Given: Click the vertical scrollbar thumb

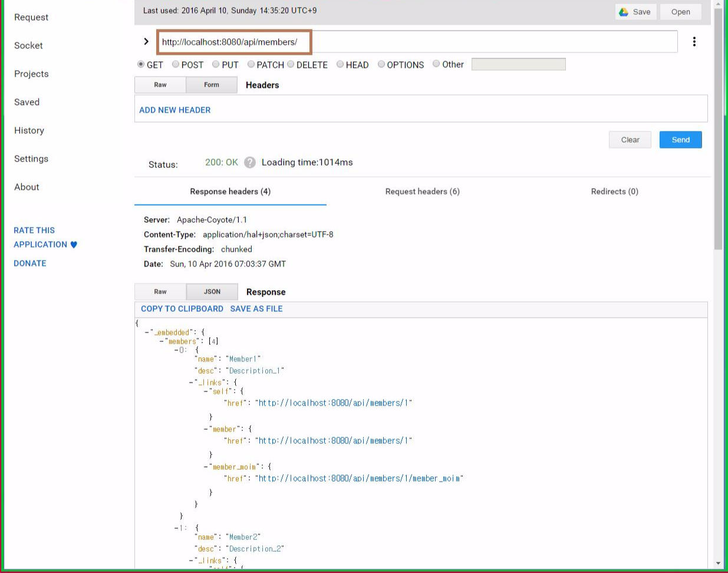Looking at the screenshot, I should [718, 130].
